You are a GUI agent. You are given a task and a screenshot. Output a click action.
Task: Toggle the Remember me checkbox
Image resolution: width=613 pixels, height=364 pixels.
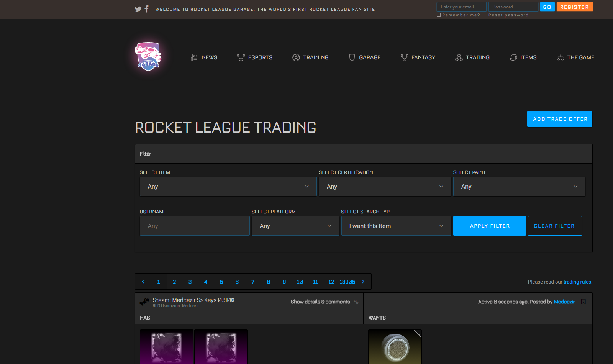[439, 15]
